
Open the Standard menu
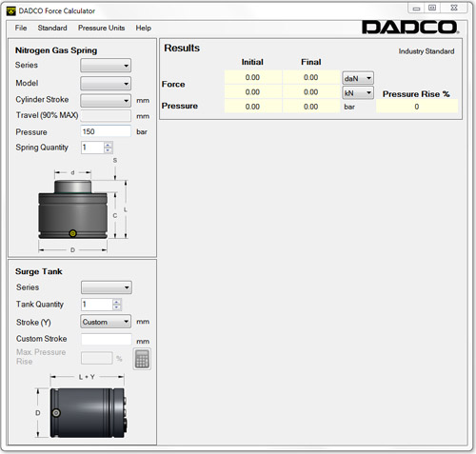point(52,28)
